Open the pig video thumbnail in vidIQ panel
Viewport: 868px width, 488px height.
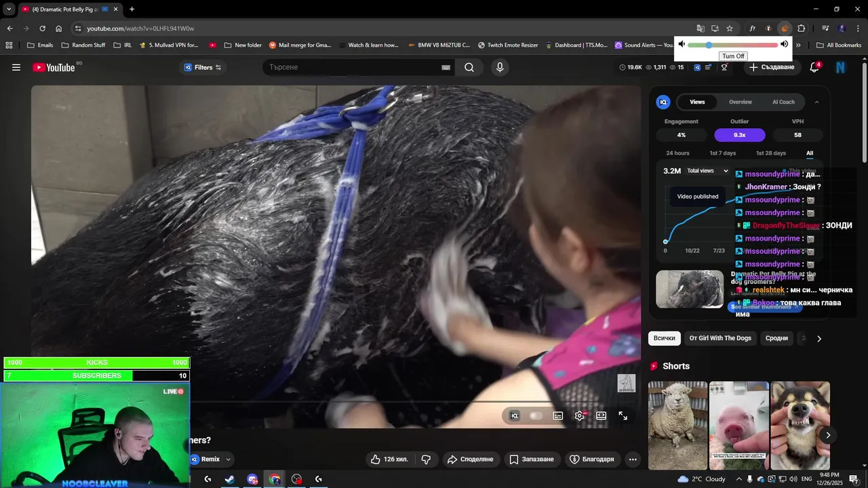pos(690,289)
